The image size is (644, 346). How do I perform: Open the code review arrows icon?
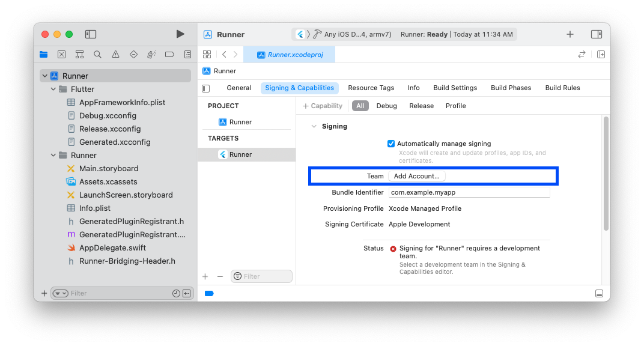click(582, 54)
